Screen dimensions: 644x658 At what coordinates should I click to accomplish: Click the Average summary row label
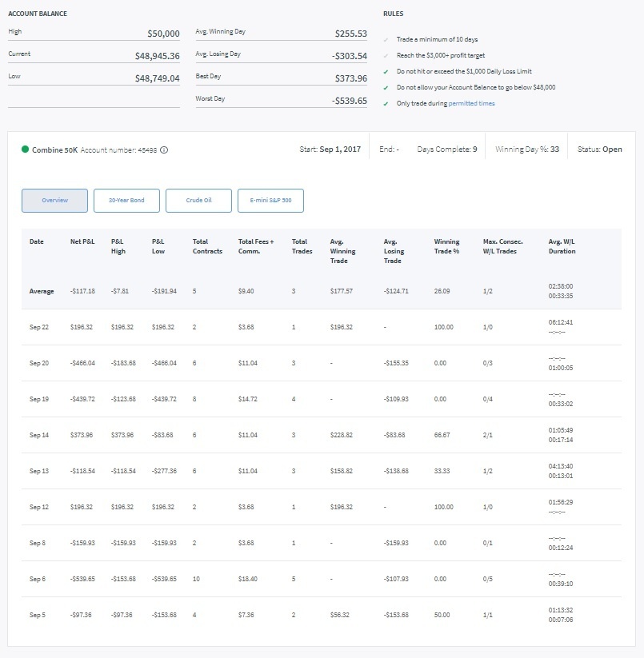[x=42, y=291]
